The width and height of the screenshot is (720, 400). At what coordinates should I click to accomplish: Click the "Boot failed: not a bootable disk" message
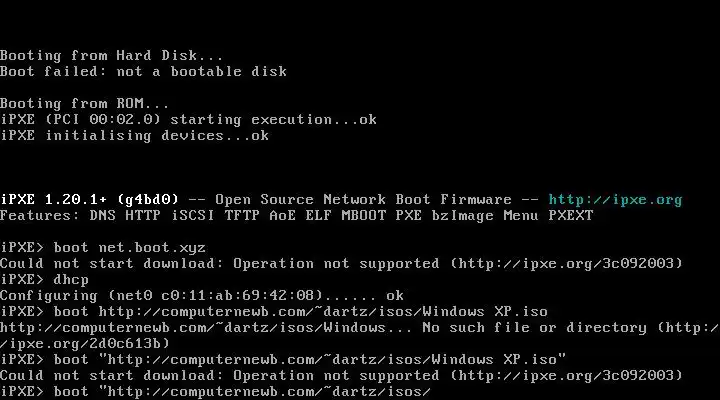pos(143,72)
